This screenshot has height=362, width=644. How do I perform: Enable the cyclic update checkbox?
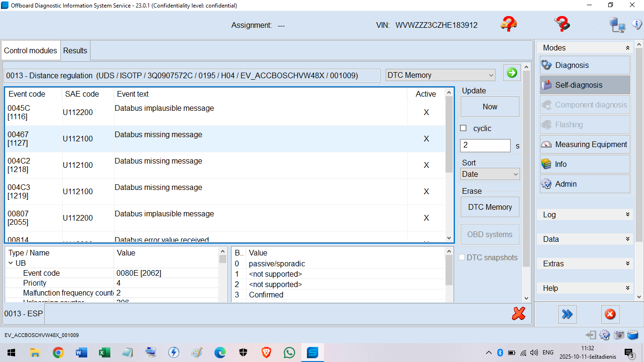[x=463, y=128]
